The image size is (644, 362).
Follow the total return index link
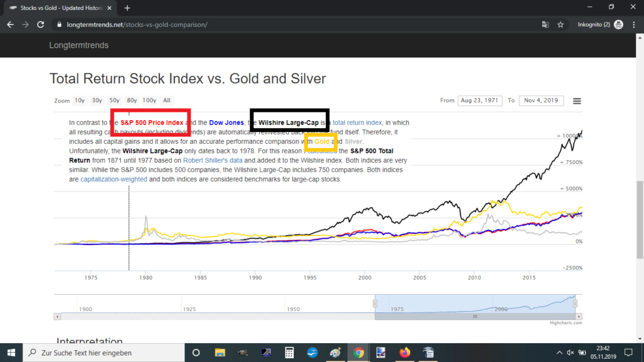[357, 123]
